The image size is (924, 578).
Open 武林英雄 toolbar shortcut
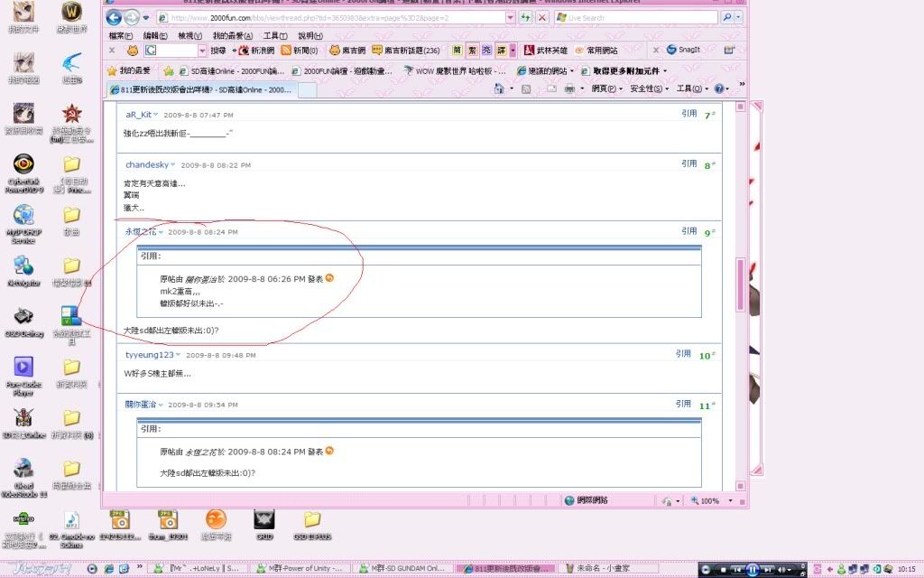click(x=546, y=51)
